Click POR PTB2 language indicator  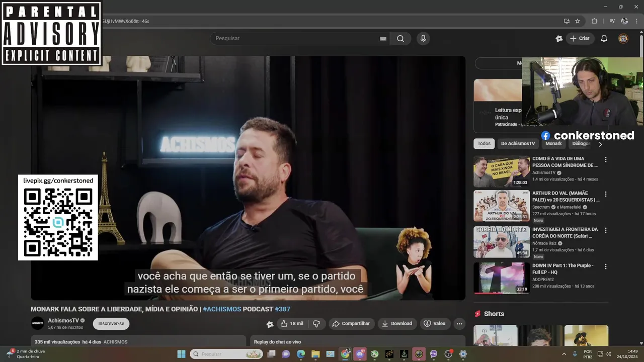click(588, 354)
